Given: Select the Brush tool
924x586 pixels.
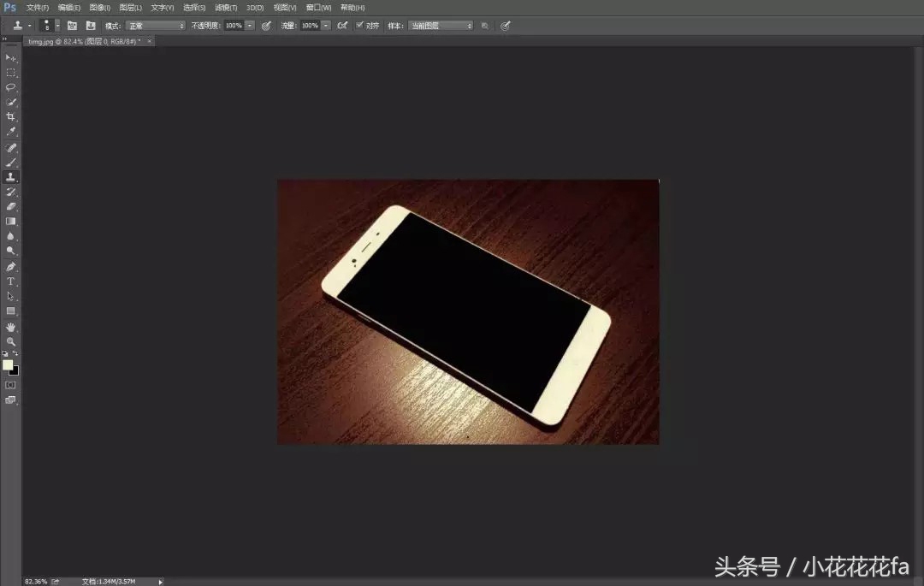Looking at the screenshot, I should pos(10,162).
